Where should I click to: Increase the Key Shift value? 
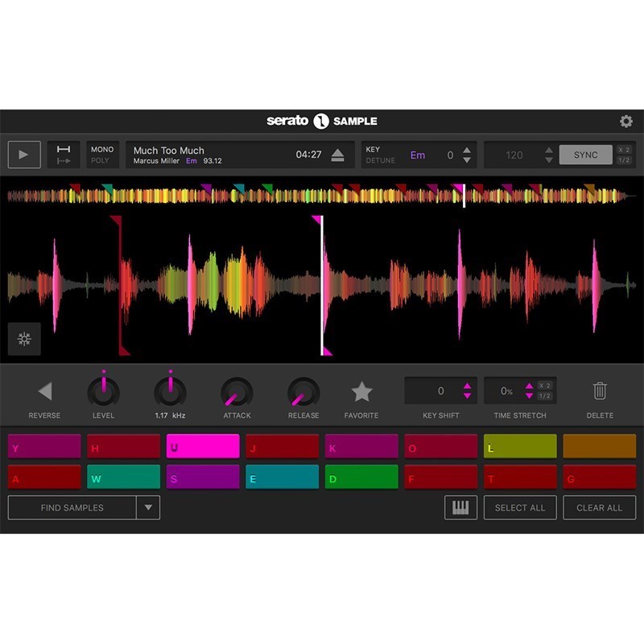click(x=467, y=386)
